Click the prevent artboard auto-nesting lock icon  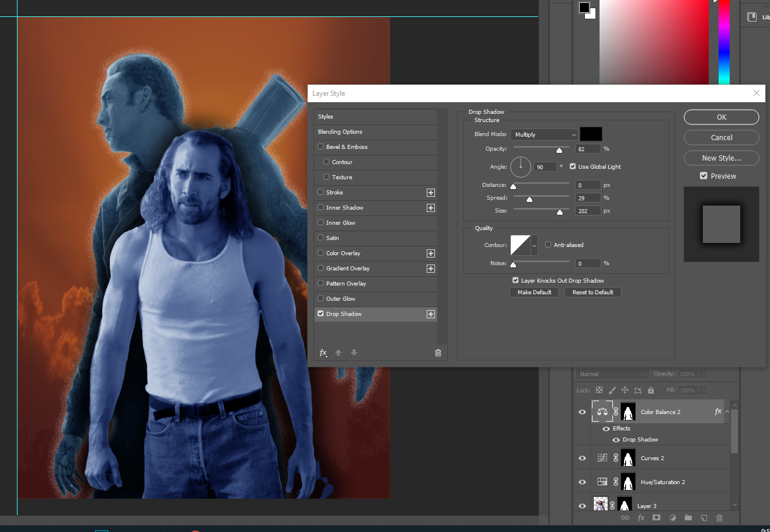[637, 390]
